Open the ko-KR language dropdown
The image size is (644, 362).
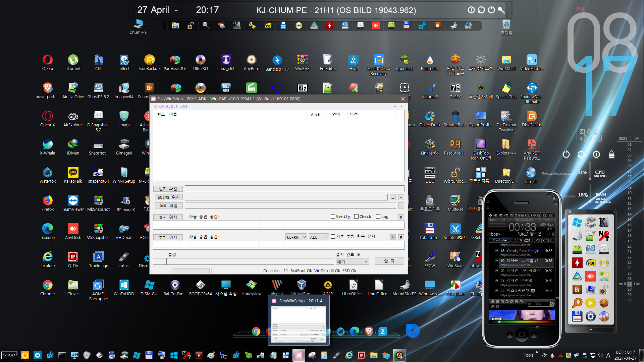pos(296,237)
